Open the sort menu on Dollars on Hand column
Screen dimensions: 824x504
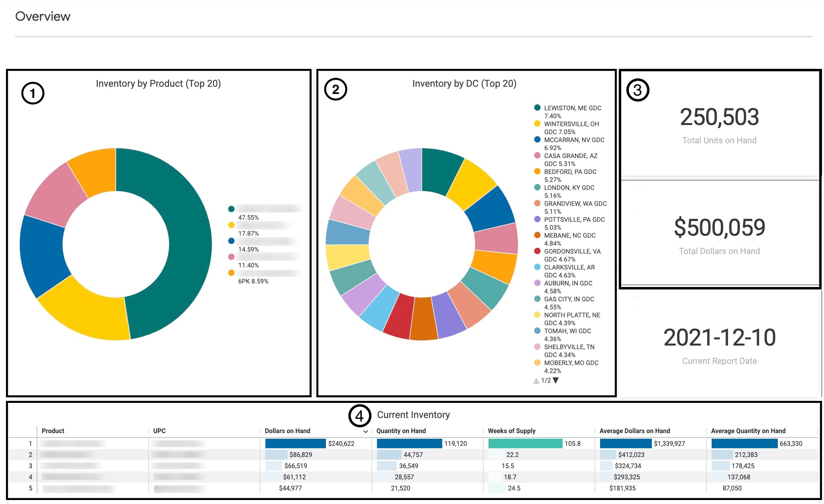pos(365,431)
